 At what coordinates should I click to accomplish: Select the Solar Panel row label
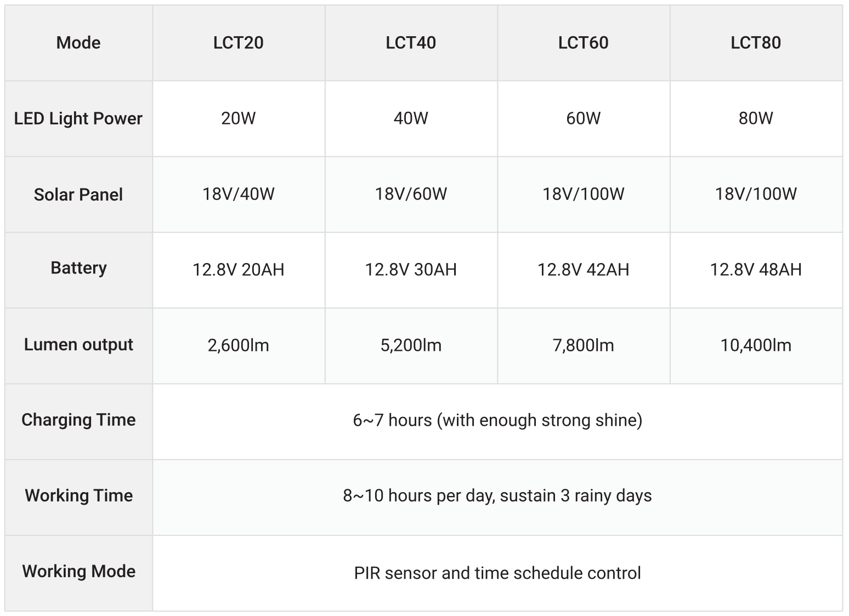coord(78,195)
